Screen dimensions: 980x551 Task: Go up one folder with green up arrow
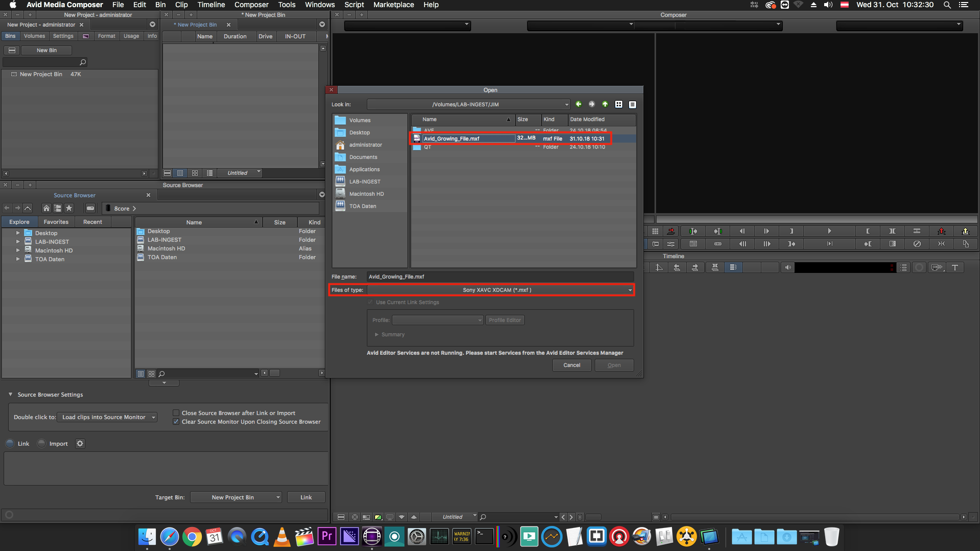605,104
